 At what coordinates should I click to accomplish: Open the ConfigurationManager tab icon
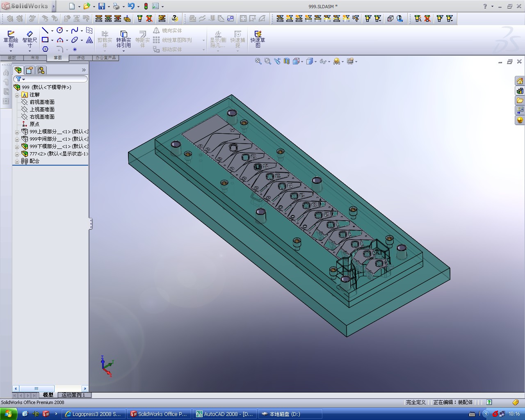[41, 70]
